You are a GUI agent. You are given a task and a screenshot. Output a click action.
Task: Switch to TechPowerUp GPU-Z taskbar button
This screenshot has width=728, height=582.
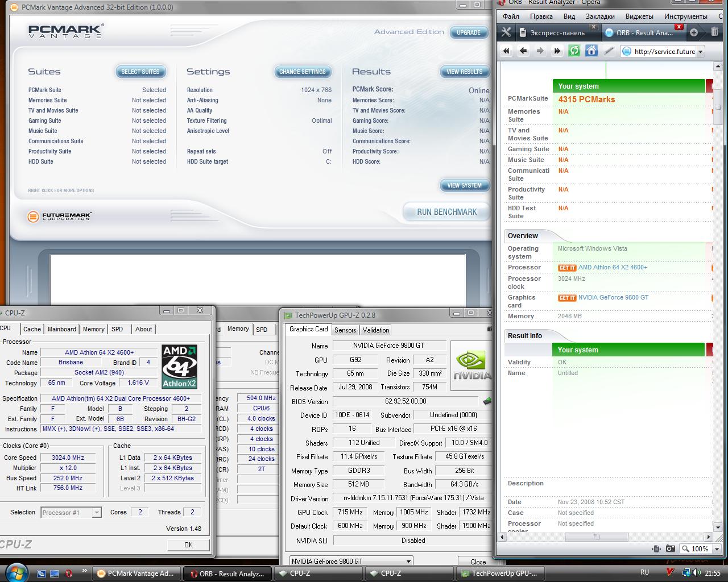[500, 573]
